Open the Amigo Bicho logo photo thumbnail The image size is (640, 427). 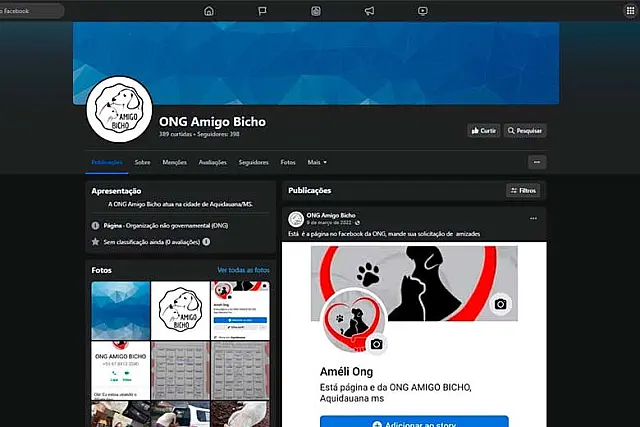tap(180, 310)
